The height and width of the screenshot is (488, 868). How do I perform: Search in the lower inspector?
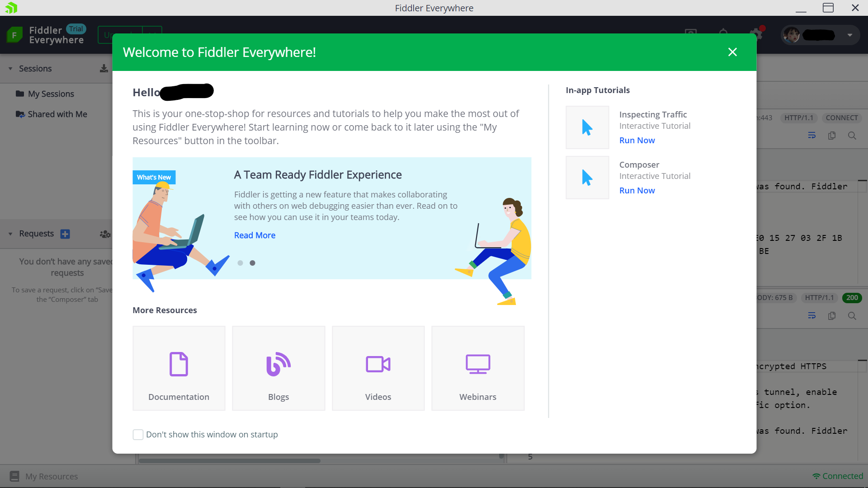[852, 316]
